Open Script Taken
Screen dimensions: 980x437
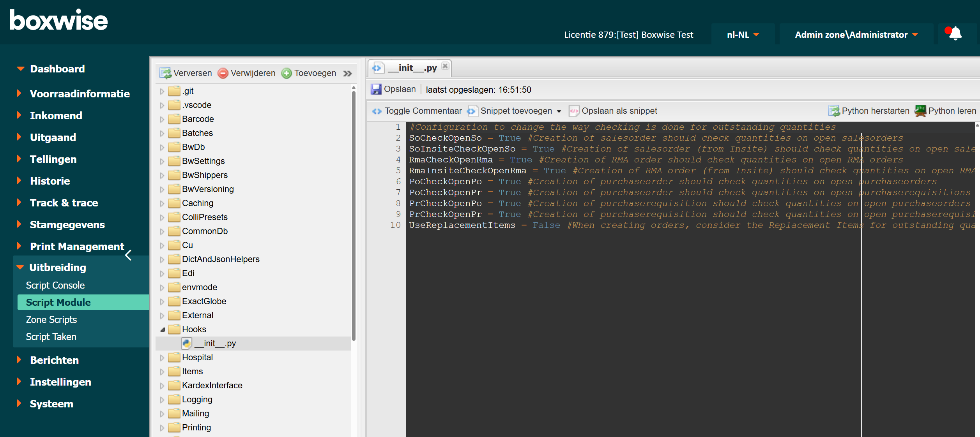point(51,337)
